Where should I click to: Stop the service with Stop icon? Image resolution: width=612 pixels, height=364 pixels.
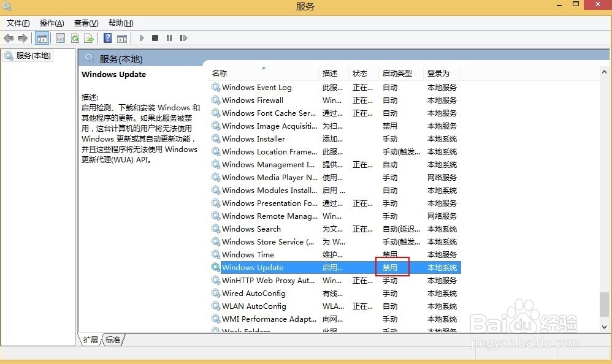tap(155, 38)
